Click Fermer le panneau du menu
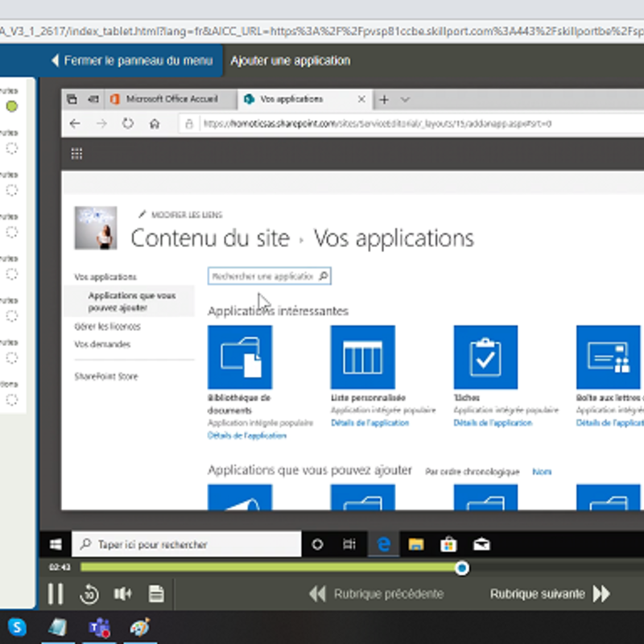This screenshot has width=644, height=644. (132, 61)
